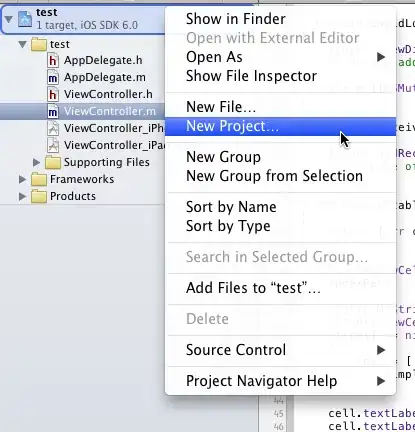Collapse the test group folder triangle
The width and height of the screenshot is (415, 432).
coord(23,44)
